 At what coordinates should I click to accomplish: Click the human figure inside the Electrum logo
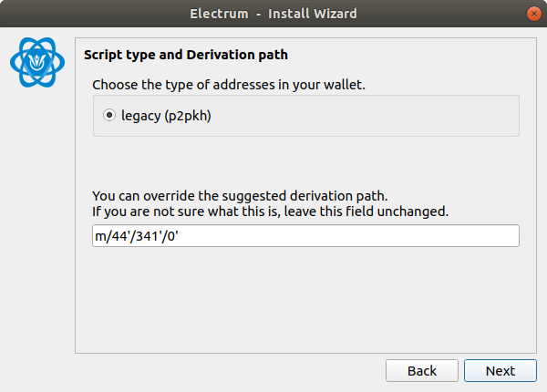tap(37, 61)
